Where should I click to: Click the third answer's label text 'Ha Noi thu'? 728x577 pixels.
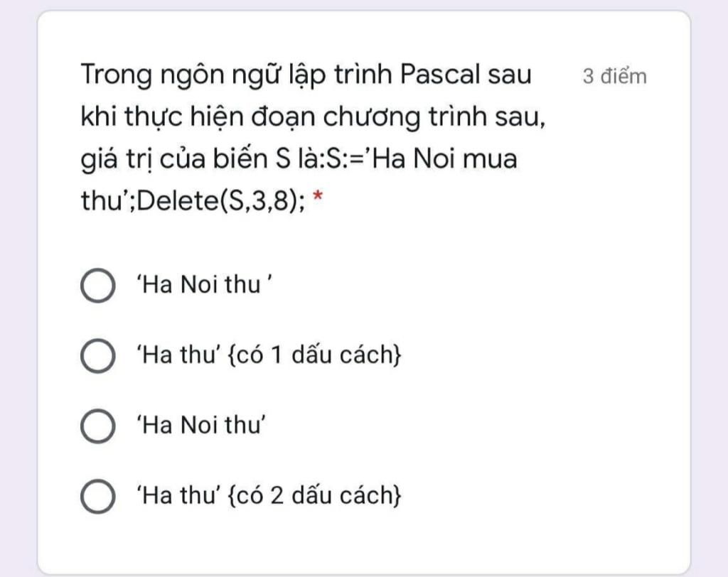[200, 426]
